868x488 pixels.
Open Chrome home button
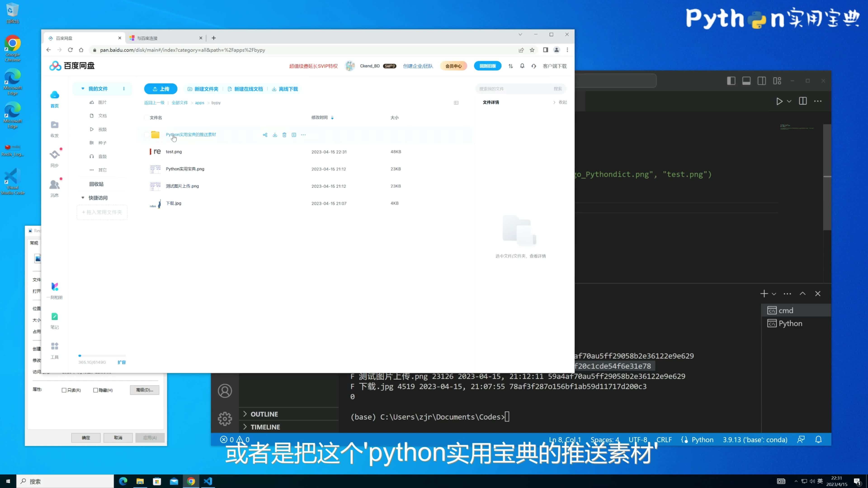[81, 50]
